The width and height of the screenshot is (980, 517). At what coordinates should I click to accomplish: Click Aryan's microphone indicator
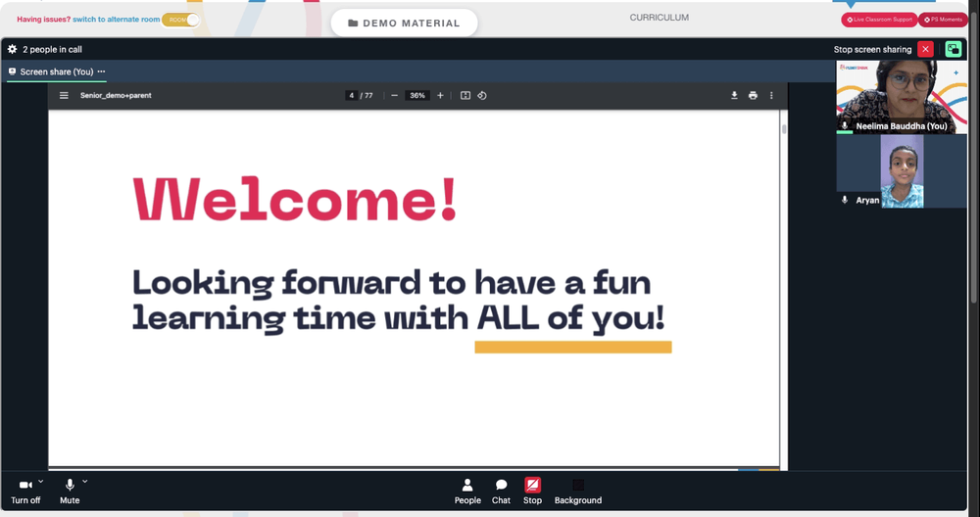pos(845,200)
